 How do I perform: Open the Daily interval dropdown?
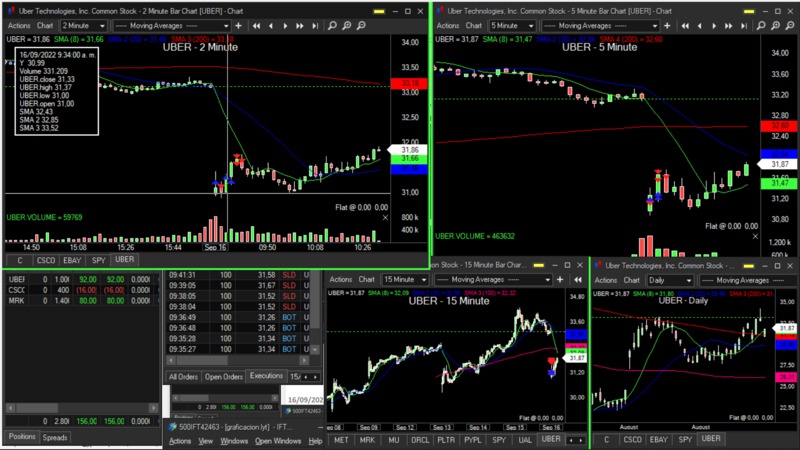pos(671,280)
